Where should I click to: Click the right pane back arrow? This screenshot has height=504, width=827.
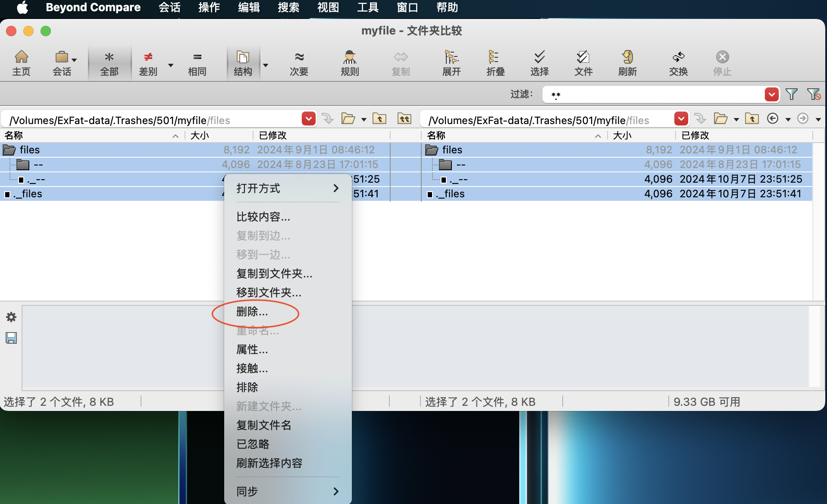click(x=773, y=118)
